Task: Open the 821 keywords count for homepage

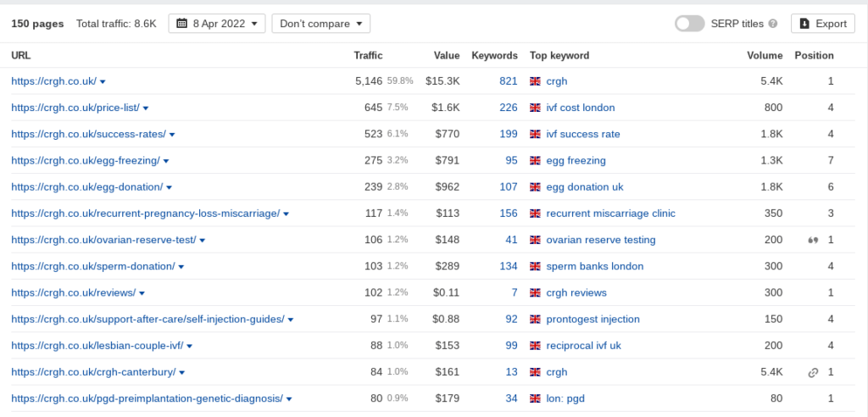Action: pyautogui.click(x=508, y=81)
